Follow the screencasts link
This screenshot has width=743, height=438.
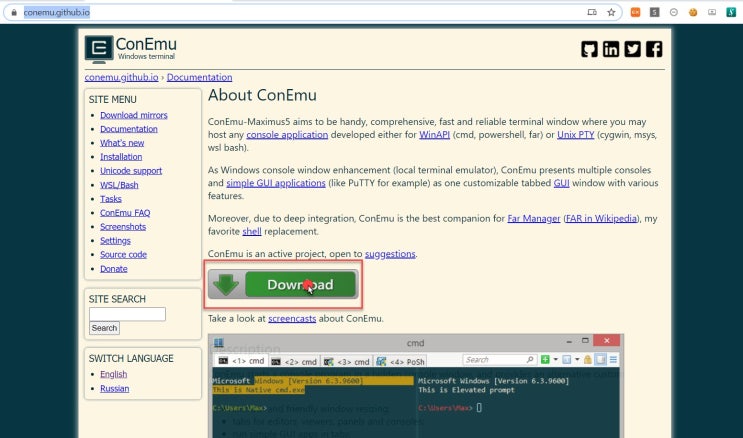[292, 319]
